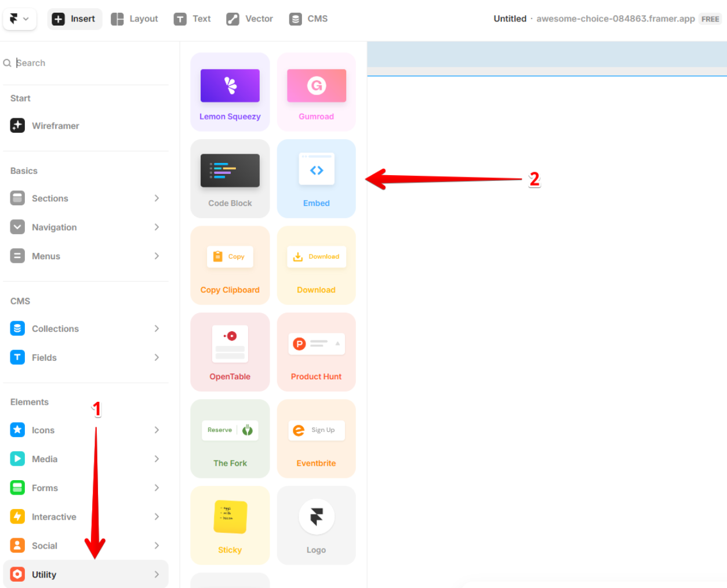727x588 pixels.
Task: Insert the Product Hunt component
Action: (x=317, y=352)
